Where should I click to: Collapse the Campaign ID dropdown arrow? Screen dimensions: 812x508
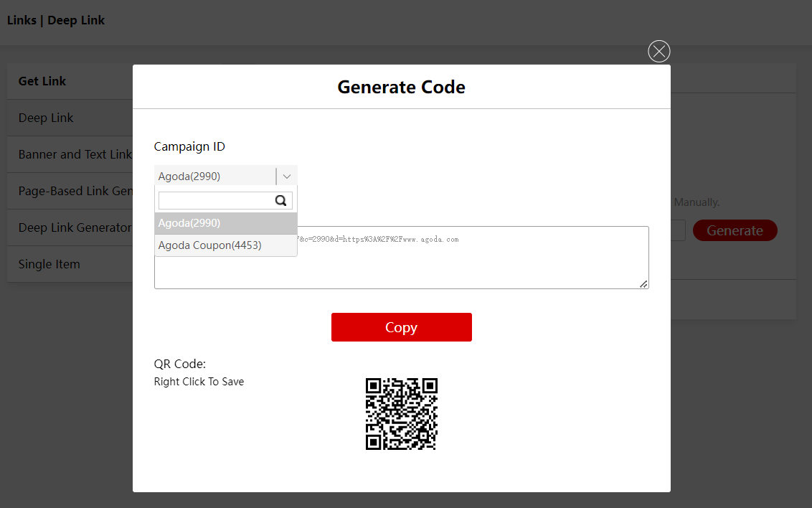tap(287, 176)
